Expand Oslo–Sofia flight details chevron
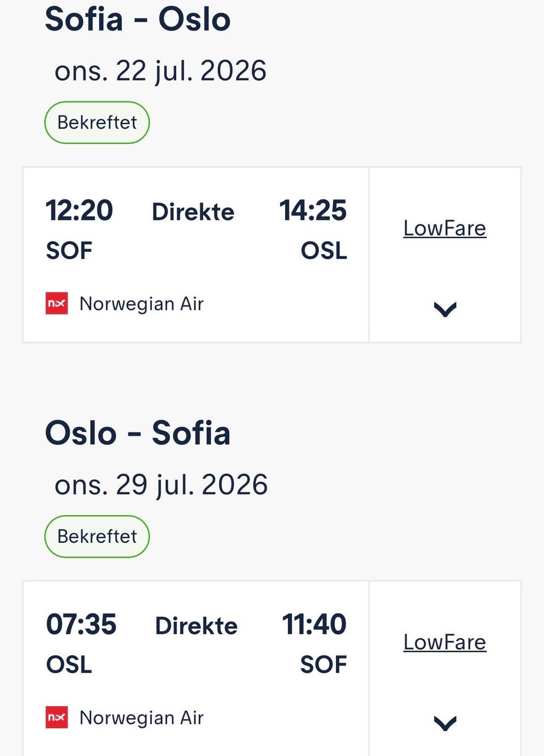The image size is (544, 756). pos(445,723)
